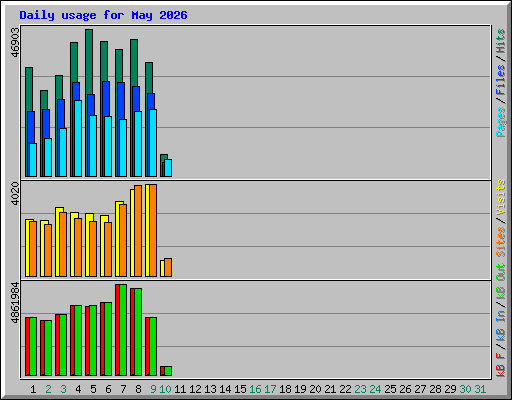Viewport: 512px width, 400px height.
Task: Click day 4 on the x-axis
Action: pyautogui.click(x=78, y=389)
